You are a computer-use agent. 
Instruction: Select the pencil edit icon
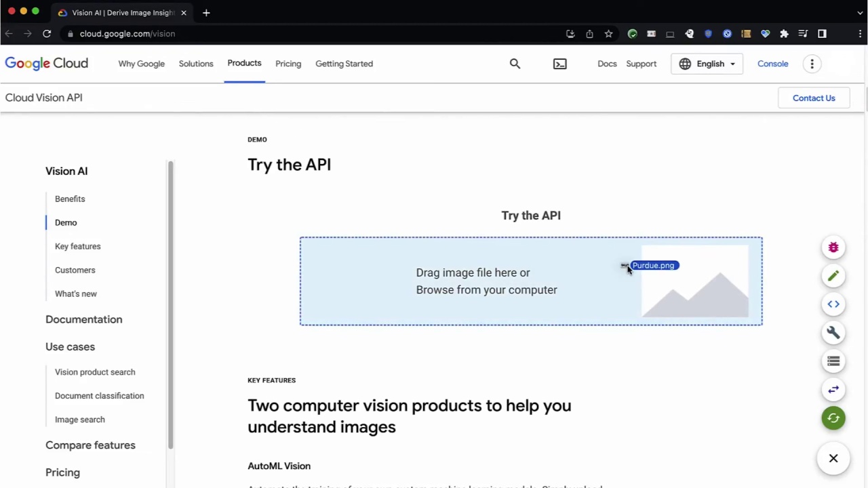point(833,275)
